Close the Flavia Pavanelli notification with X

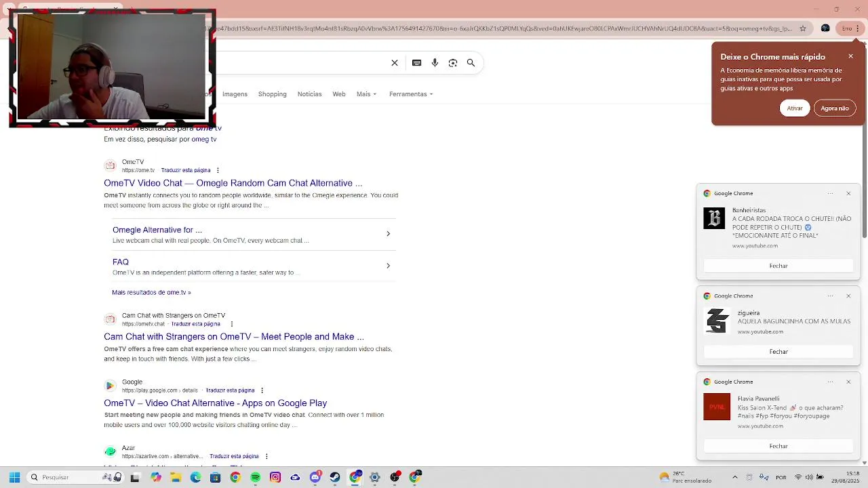[x=848, y=382]
